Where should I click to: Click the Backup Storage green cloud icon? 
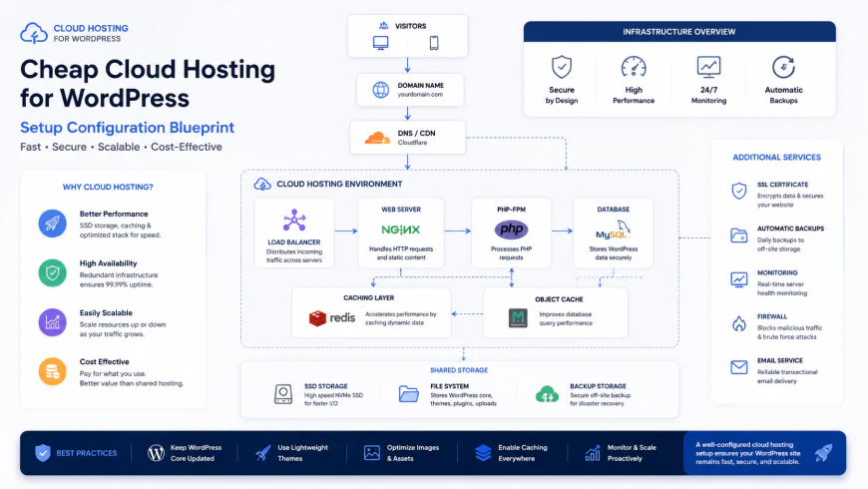click(547, 394)
